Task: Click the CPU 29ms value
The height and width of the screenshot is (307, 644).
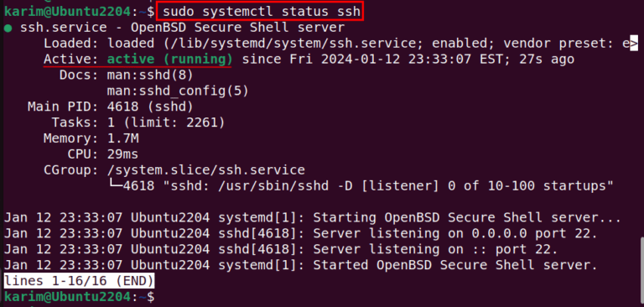Action: pos(122,154)
